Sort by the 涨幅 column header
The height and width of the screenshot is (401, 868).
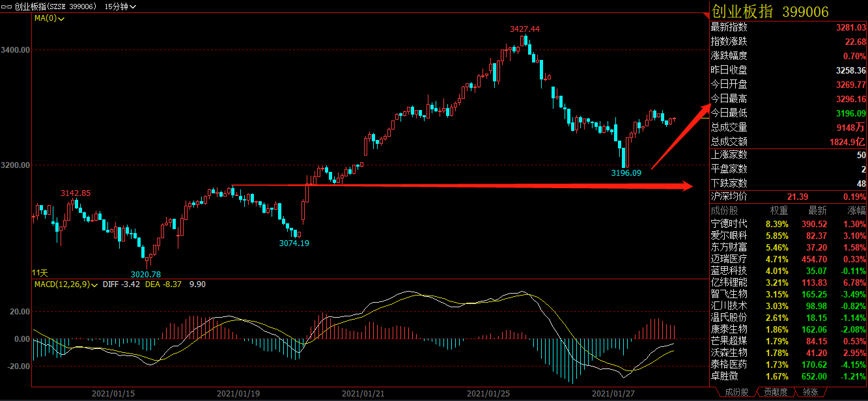pyautogui.click(x=857, y=211)
